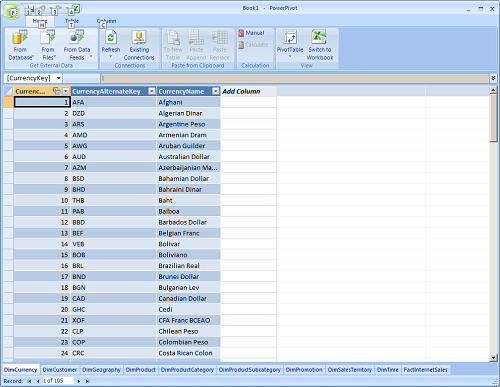
Task: Select the Canadian Dollar cell
Action: point(188,298)
